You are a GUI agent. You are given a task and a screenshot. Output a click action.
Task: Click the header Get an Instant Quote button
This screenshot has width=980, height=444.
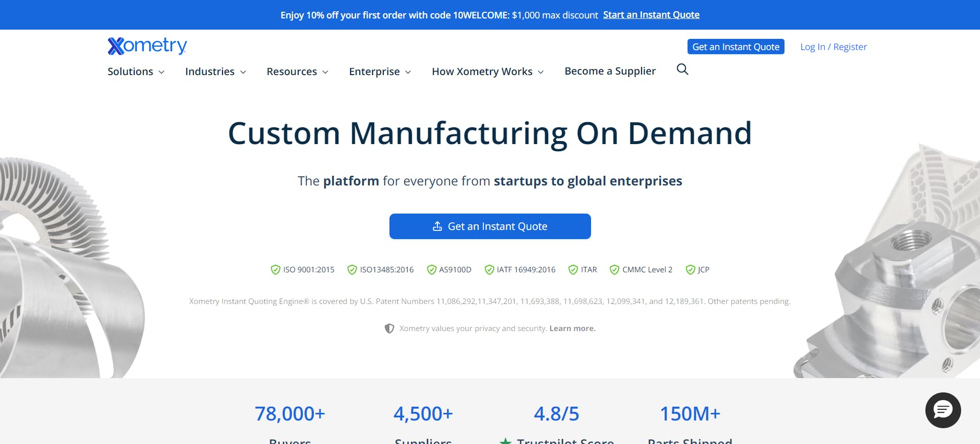tap(736, 46)
